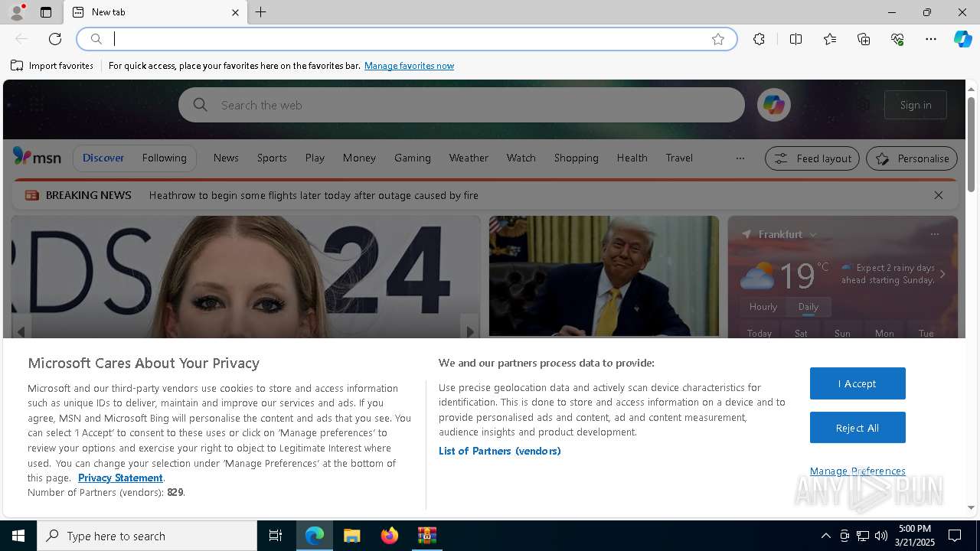980x551 pixels.
Task: Open Browser essentials icon
Action: 897,39
